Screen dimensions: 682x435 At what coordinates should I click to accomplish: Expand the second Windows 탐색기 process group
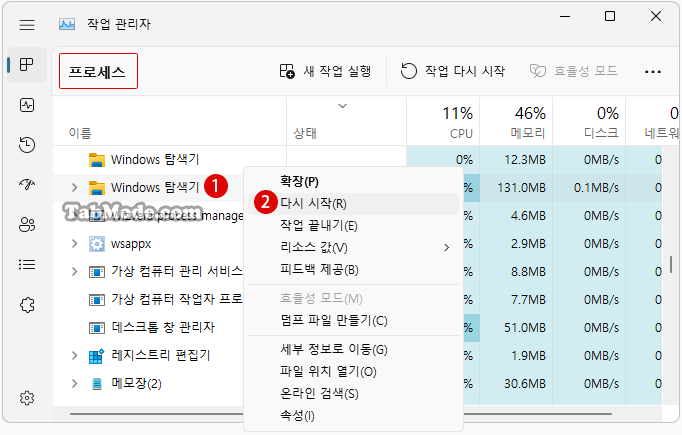tap(74, 187)
